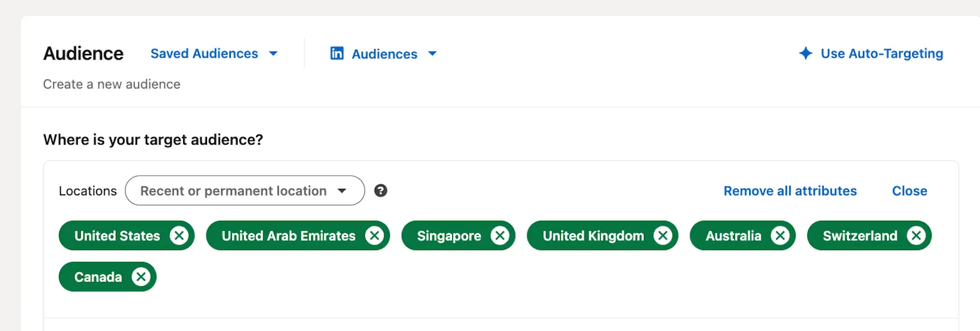The height and width of the screenshot is (331, 980).
Task: Remove Canada from target locations
Action: point(141,277)
